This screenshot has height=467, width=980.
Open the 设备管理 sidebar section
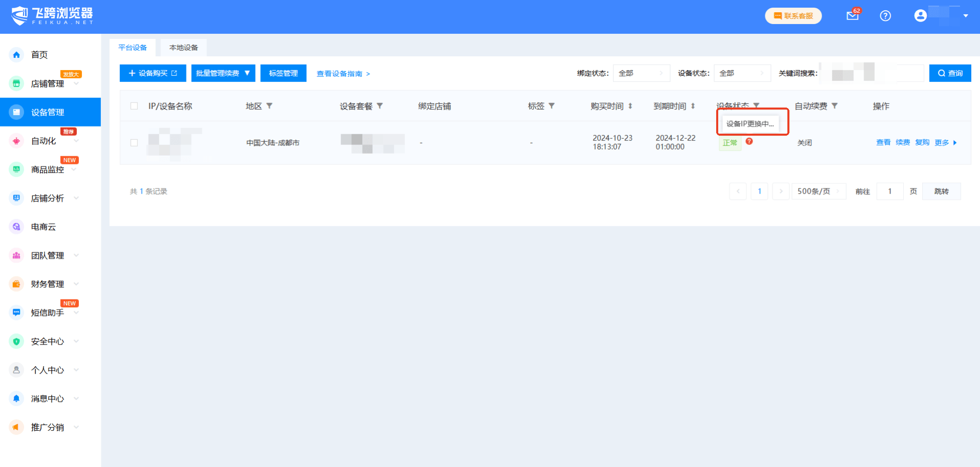(x=47, y=112)
